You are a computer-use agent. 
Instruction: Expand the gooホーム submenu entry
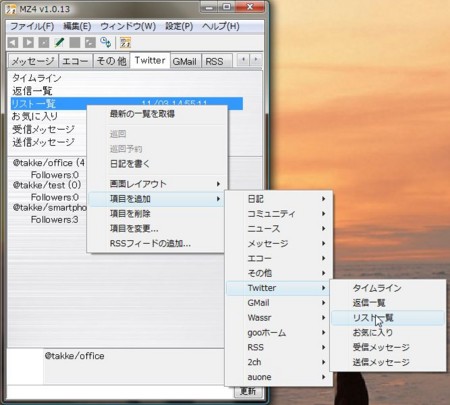click(279, 333)
